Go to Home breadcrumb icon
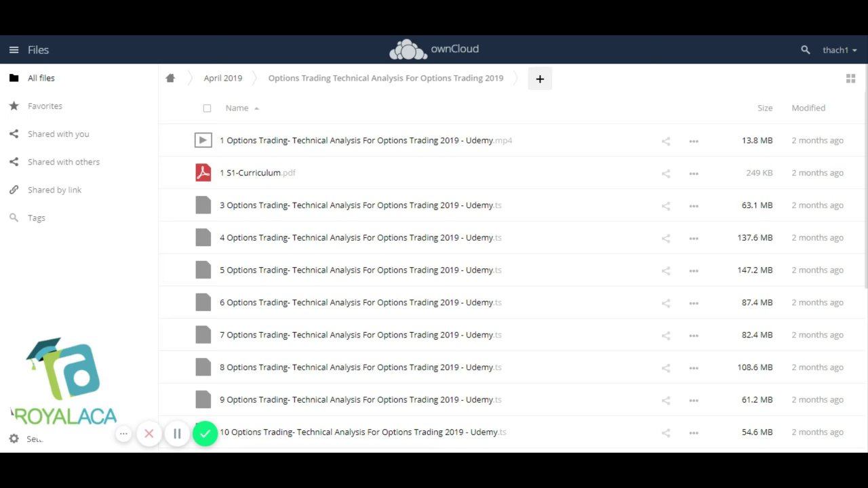This screenshot has width=868, height=488. pos(170,78)
